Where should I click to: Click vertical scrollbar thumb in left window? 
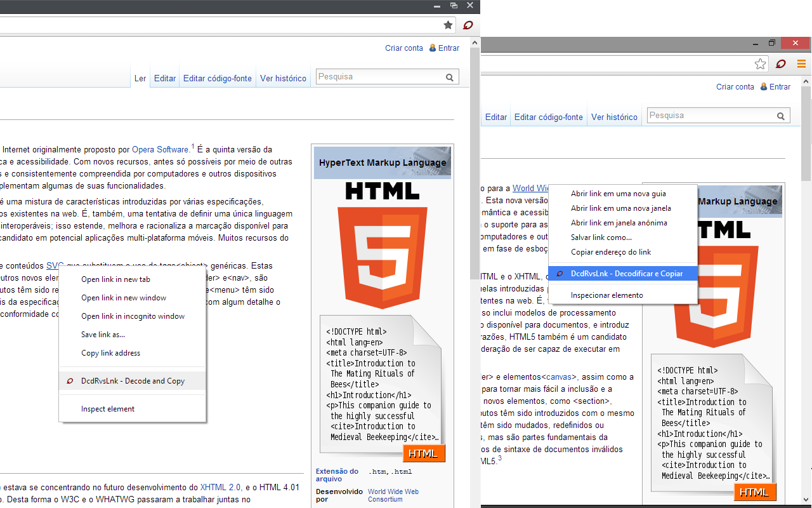click(475, 162)
